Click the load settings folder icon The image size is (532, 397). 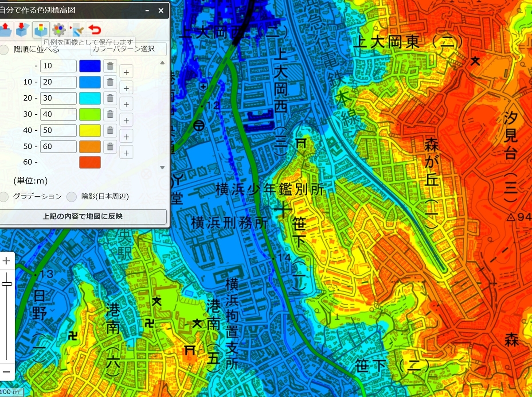[x=5, y=29]
